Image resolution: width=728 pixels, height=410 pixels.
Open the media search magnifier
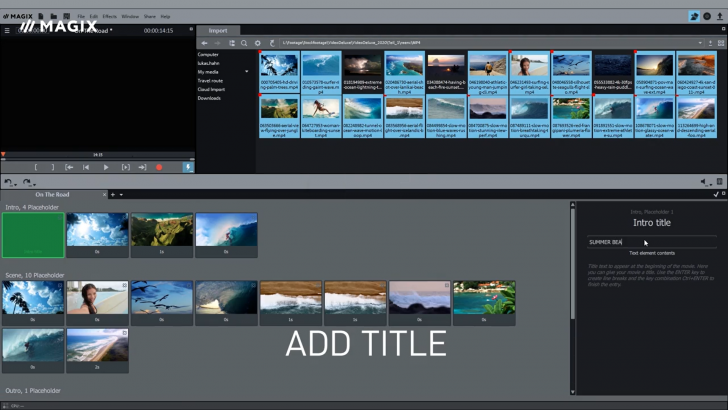(x=244, y=43)
